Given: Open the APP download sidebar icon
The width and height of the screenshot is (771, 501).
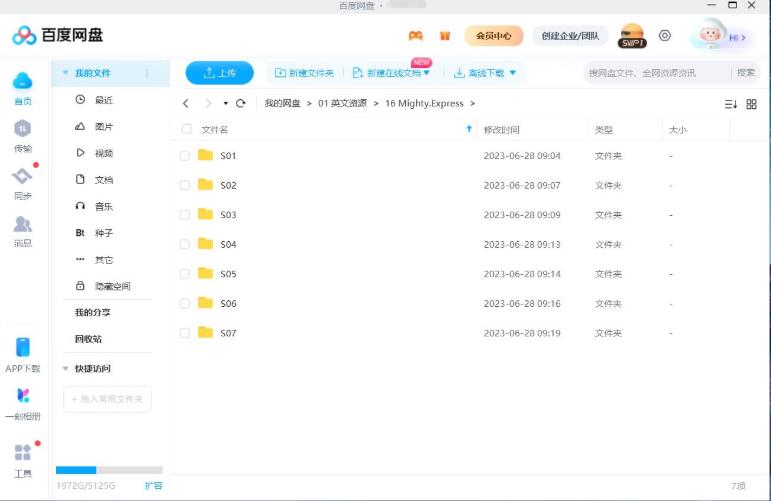Looking at the screenshot, I should click(x=23, y=347).
